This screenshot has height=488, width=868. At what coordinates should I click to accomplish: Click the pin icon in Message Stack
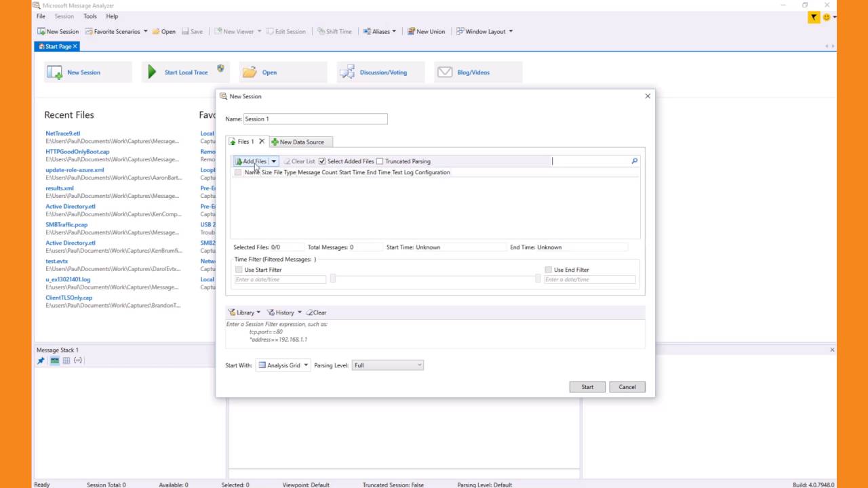coord(41,361)
